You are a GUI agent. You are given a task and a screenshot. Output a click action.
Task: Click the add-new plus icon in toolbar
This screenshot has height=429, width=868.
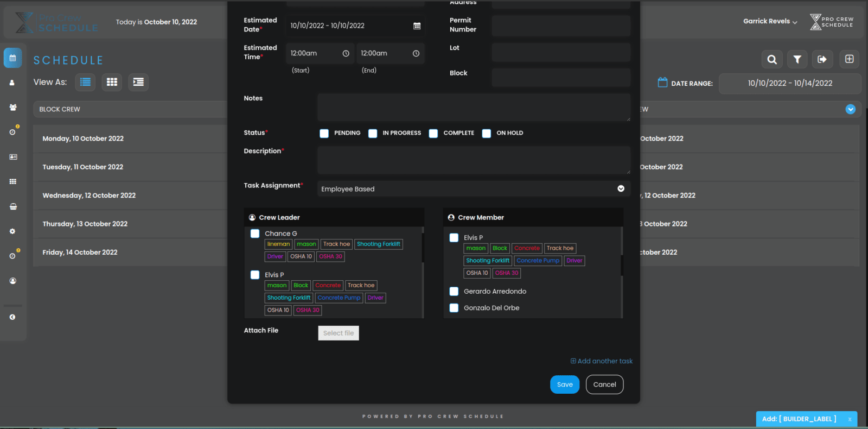850,59
